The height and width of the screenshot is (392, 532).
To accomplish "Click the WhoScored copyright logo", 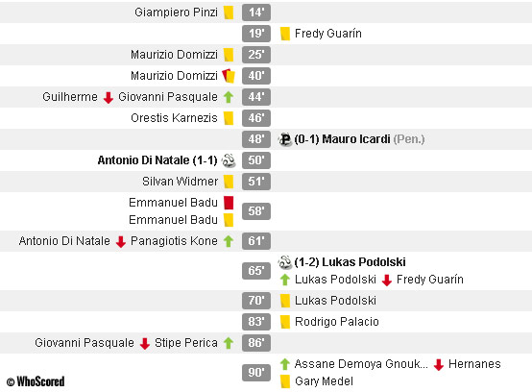I will tap(36, 381).
